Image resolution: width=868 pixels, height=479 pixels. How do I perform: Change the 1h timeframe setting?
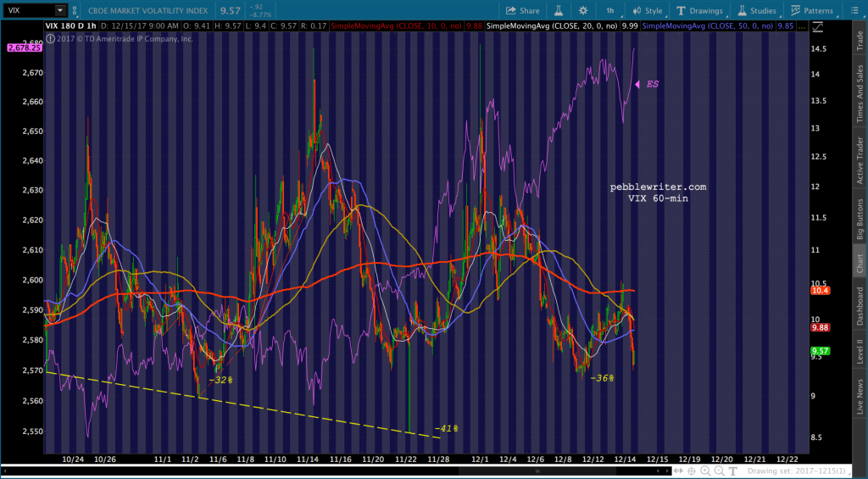(609, 10)
